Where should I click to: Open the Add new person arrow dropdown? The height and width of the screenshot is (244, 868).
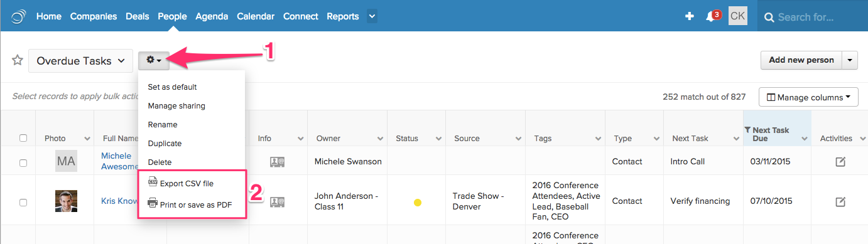tap(850, 60)
